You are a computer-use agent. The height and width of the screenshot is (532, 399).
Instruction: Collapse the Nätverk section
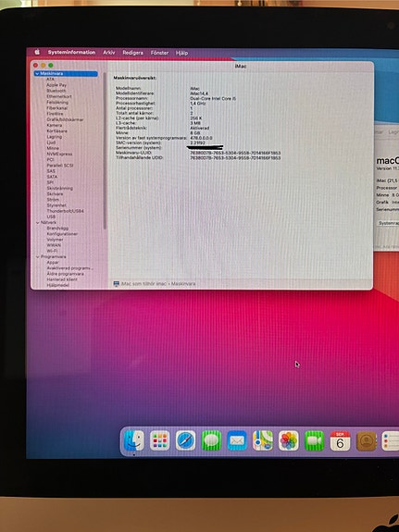(x=38, y=223)
